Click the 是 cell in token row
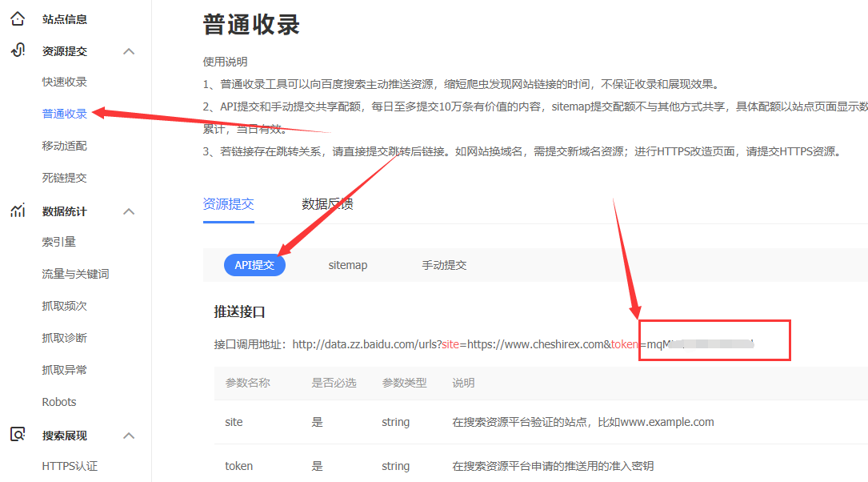The image size is (868, 482). (x=317, y=467)
